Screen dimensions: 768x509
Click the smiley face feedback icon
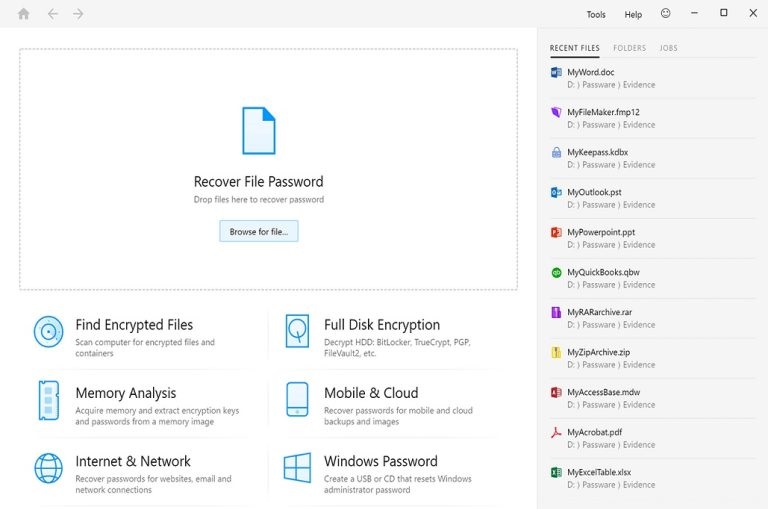pos(666,14)
